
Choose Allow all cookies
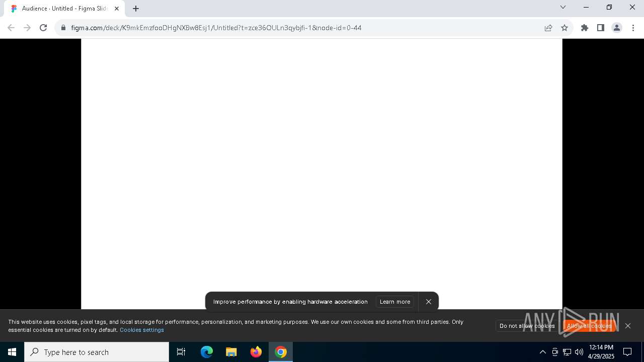589,326
